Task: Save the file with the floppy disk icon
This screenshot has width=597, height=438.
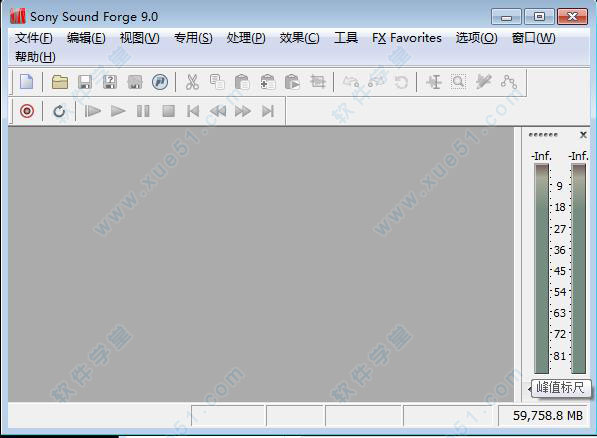Action: point(85,82)
